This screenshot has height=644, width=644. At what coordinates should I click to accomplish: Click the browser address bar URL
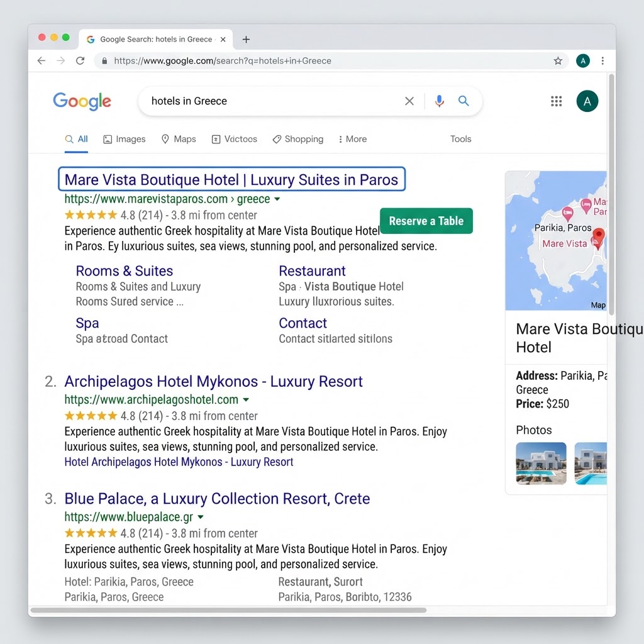(223, 61)
